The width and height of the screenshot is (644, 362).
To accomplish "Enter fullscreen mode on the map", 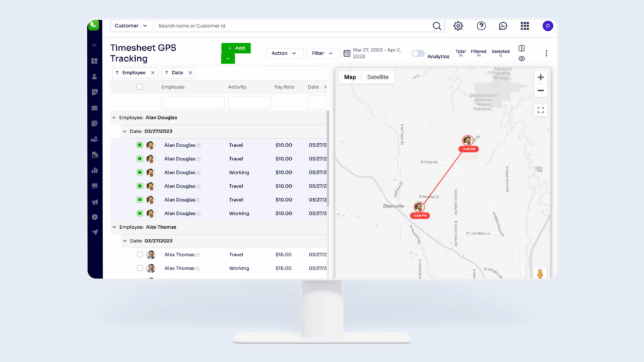I will [x=540, y=109].
